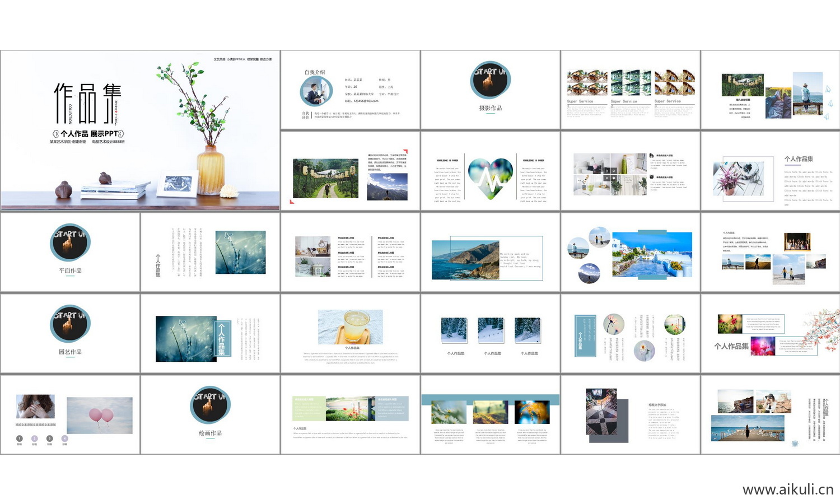Image resolution: width=840 pixels, height=504 pixels.
Task: Click the START UP circle above 绘画作品
Action: click(x=210, y=405)
